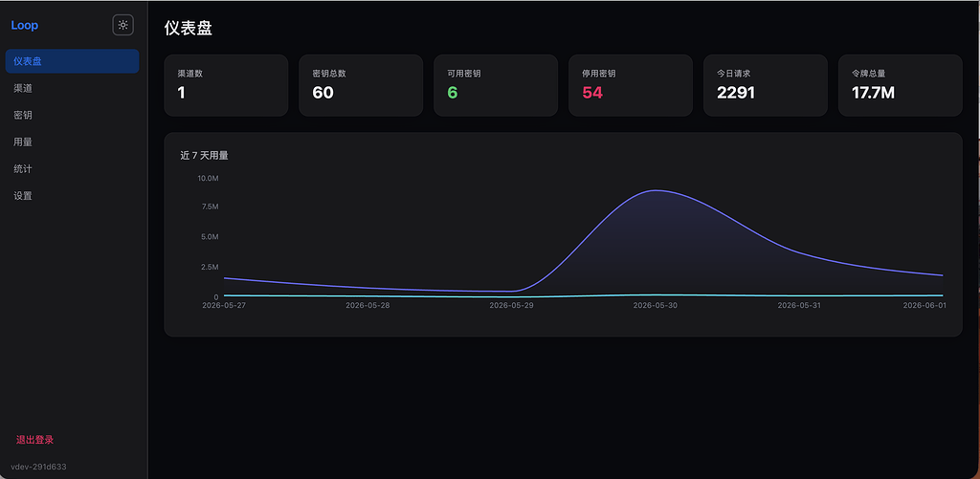Viewport: 980px width, 479px height.
Task: Select the 可用密钥 value 6
Action: pos(453,93)
